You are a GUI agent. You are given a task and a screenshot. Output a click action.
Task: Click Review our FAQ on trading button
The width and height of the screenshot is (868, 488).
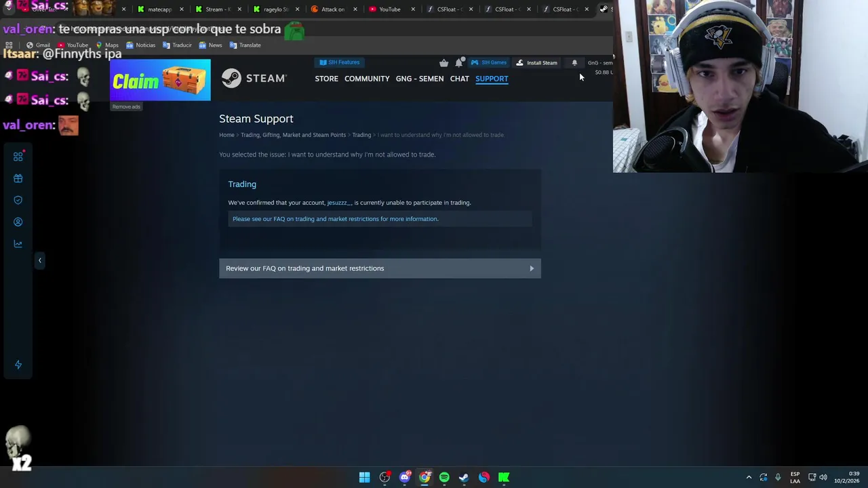pos(380,268)
